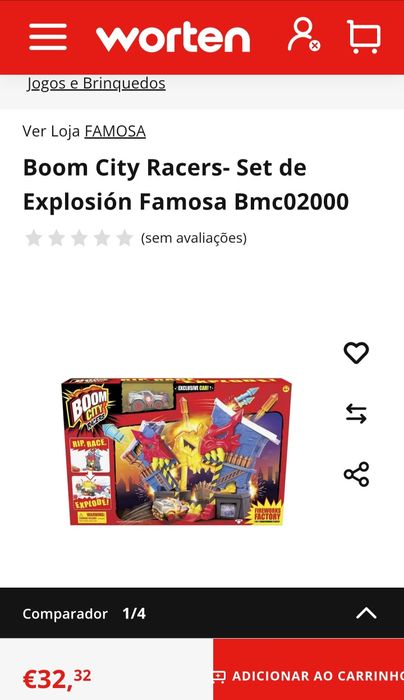
Task: Add product to wishlist heart icon
Action: pyautogui.click(x=356, y=353)
